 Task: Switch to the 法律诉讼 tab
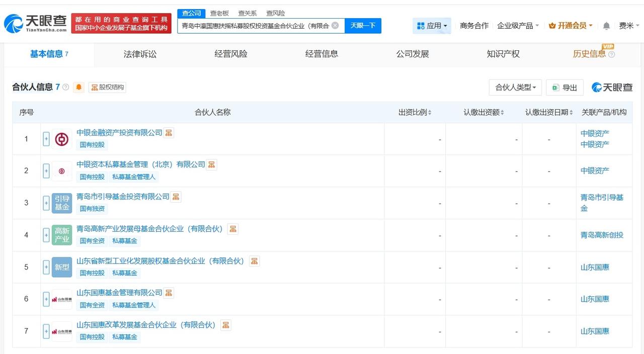coord(140,54)
